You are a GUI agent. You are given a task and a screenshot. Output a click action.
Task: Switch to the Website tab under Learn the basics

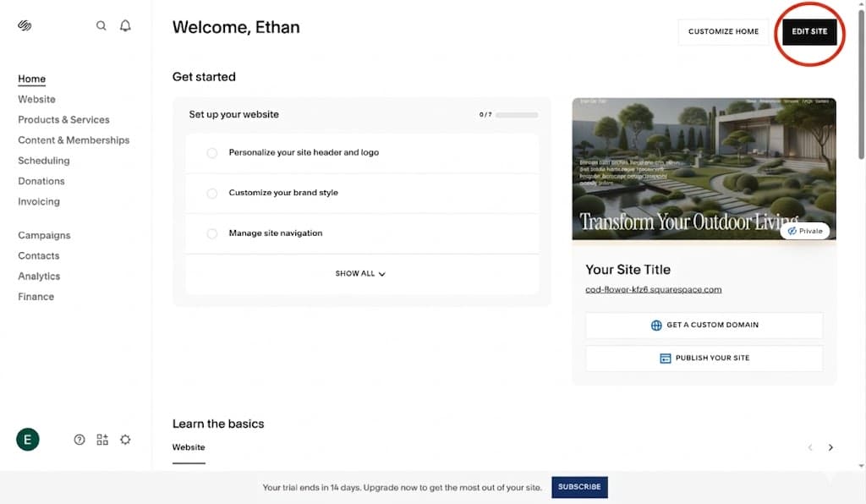pos(188,446)
